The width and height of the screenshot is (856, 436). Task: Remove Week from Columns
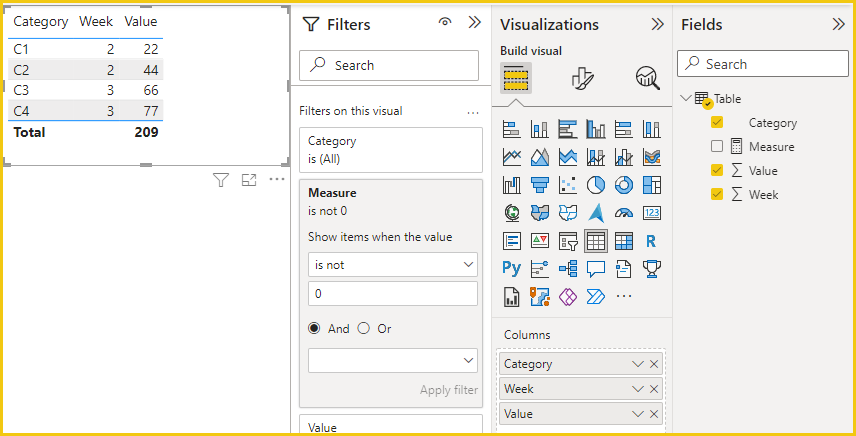click(653, 389)
